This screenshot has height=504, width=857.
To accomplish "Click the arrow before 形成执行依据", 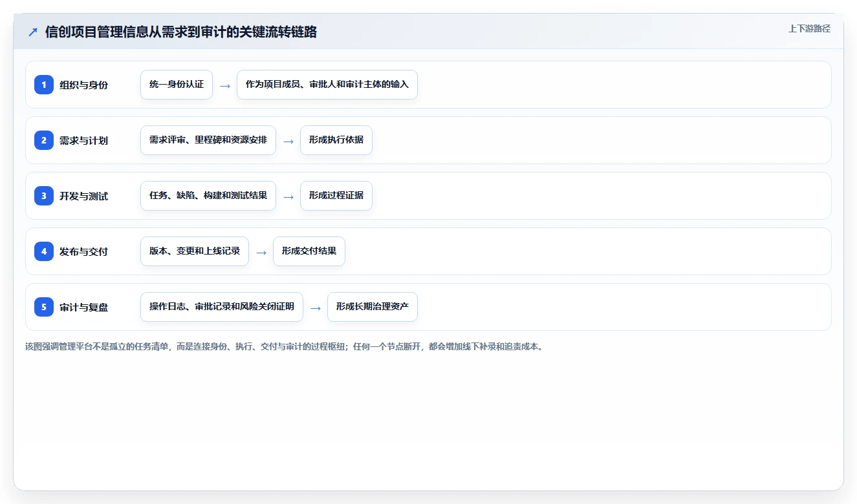I will click(288, 141).
